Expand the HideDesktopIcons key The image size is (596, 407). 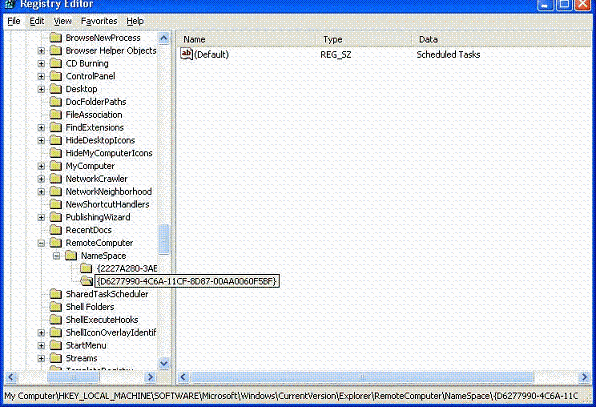click(x=41, y=141)
